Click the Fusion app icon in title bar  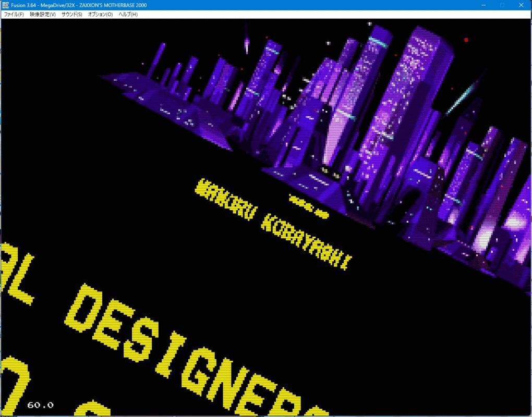5,5
